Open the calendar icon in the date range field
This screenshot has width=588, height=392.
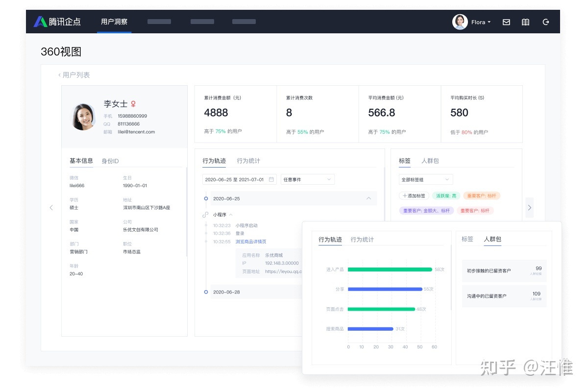point(271,179)
